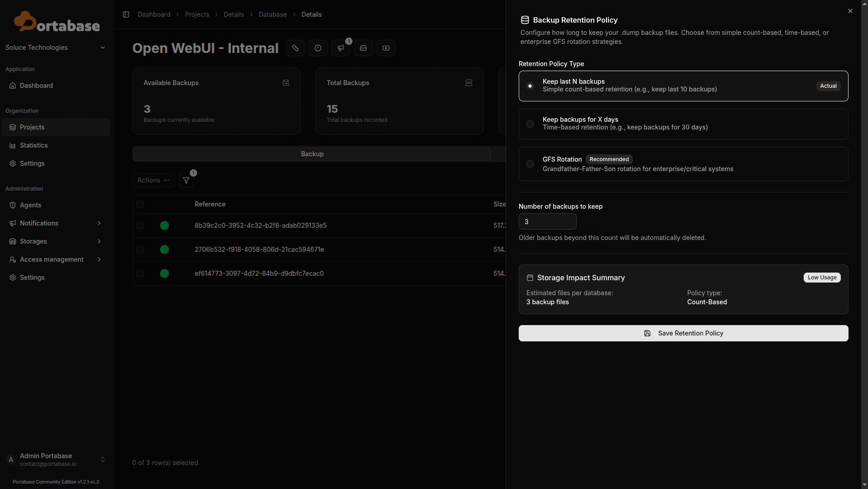The width and height of the screenshot is (868, 489).
Task: Open Organization Settings in sidebar
Action: (56, 163)
